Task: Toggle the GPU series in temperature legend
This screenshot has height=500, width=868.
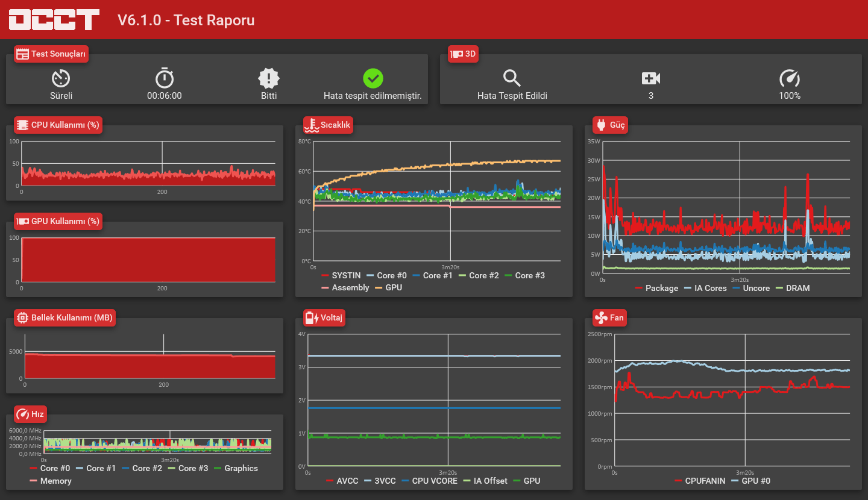Action: [388, 287]
